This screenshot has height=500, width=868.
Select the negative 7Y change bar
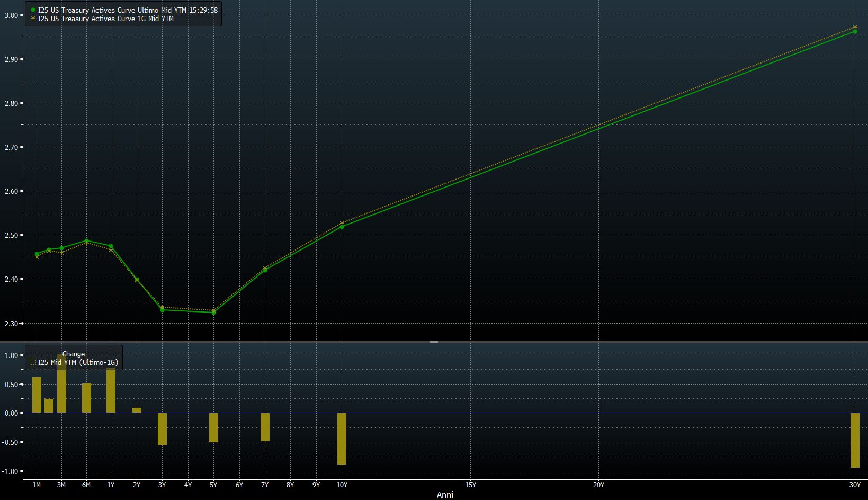pyautogui.click(x=265, y=427)
